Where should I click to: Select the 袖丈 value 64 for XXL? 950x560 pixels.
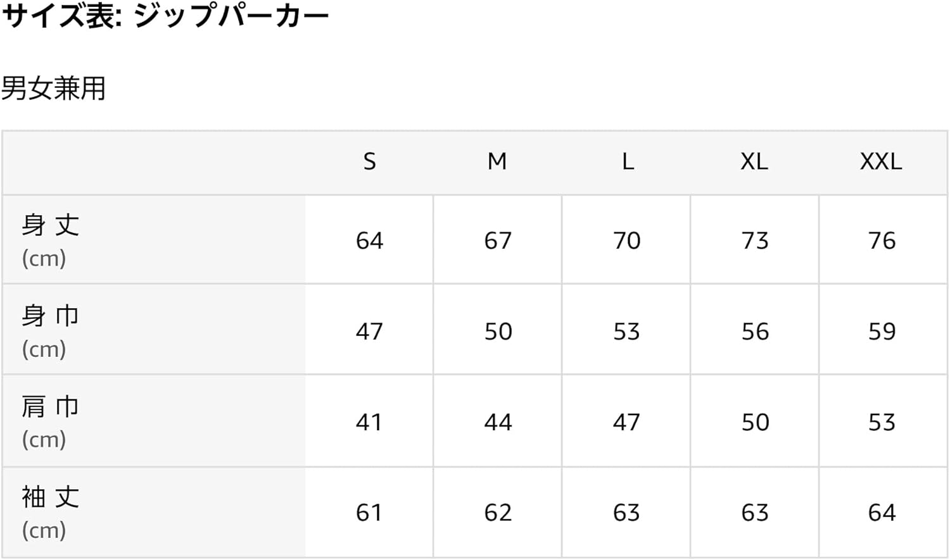882,513
